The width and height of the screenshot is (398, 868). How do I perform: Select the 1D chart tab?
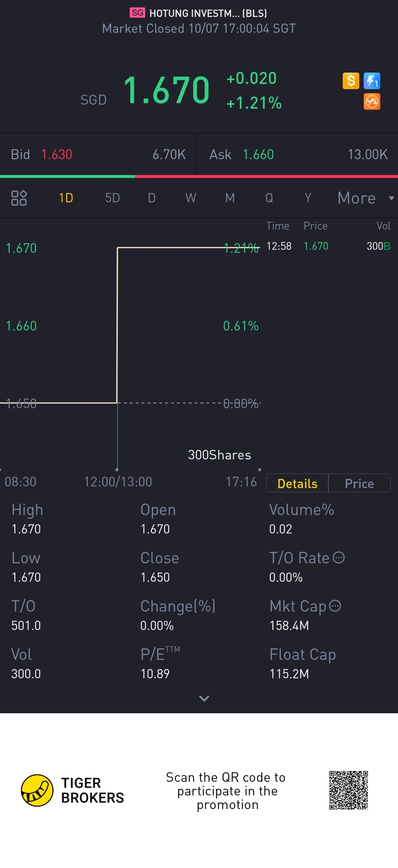(66, 198)
